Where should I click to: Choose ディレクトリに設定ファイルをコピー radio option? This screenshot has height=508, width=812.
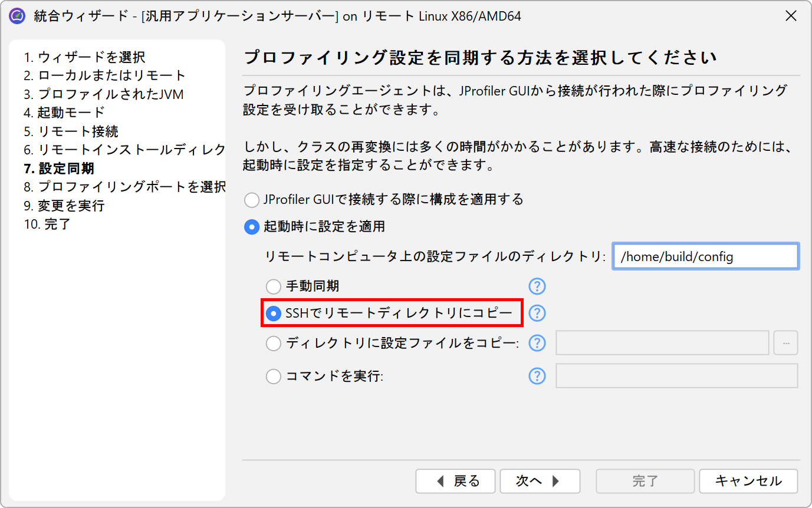[392, 343]
